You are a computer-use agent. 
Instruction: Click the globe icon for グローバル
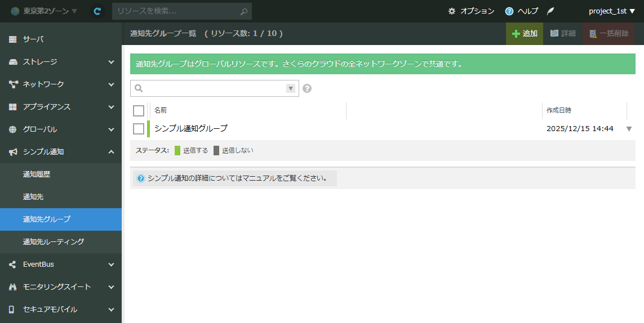[x=13, y=129]
